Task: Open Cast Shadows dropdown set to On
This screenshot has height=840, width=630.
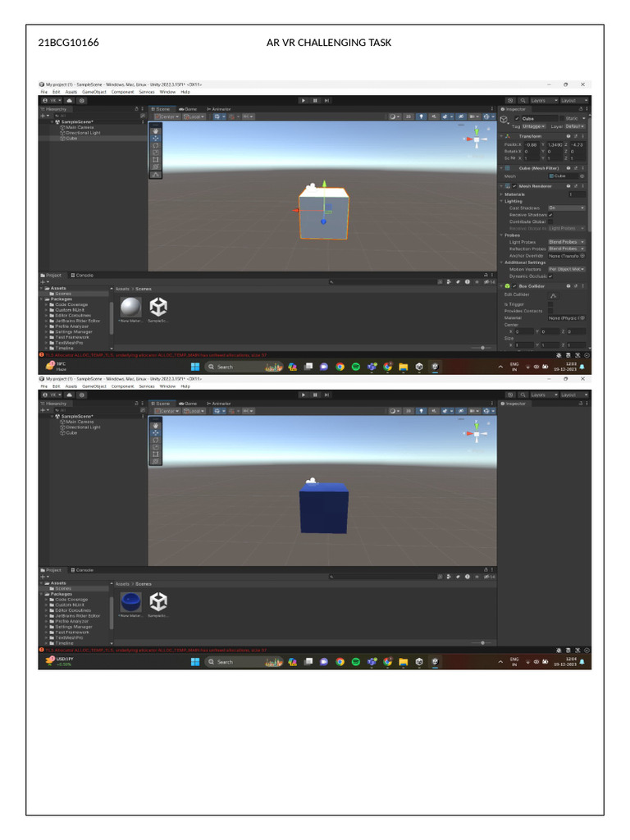Action: point(566,208)
